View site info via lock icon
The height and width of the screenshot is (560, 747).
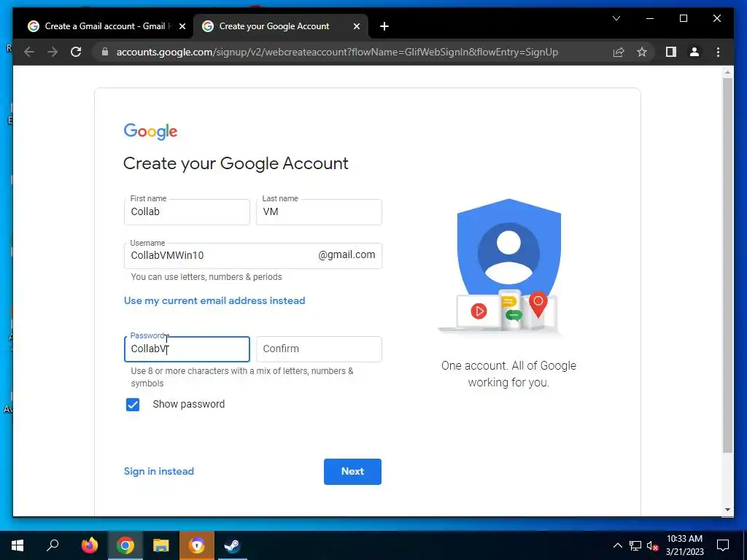(105, 52)
